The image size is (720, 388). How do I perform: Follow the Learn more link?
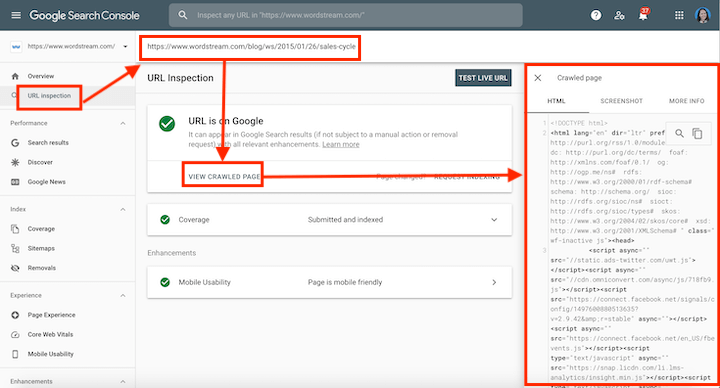[341, 145]
